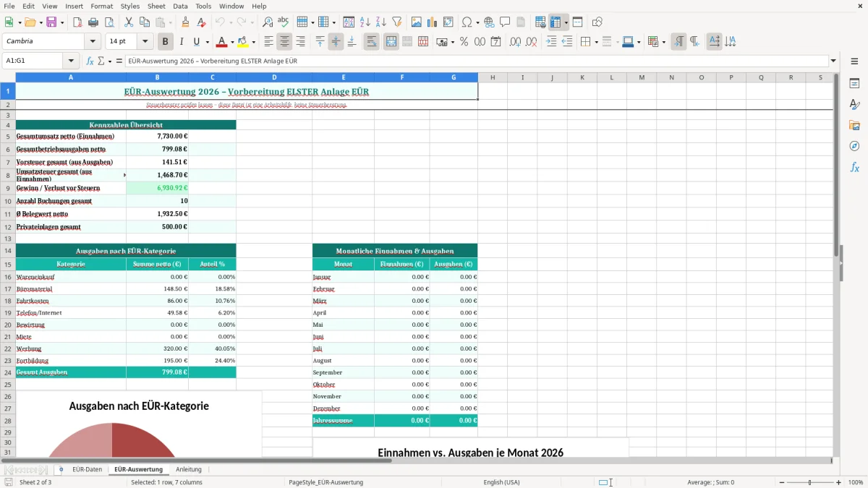The image size is (868, 488).
Task: Open a file with the folder icon
Action: (30, 22)
